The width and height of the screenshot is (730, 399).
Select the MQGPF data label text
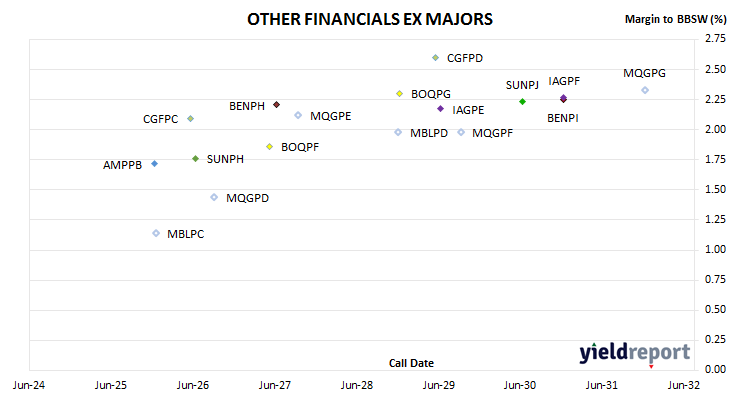pyautogui.click(x=493, y=134)
